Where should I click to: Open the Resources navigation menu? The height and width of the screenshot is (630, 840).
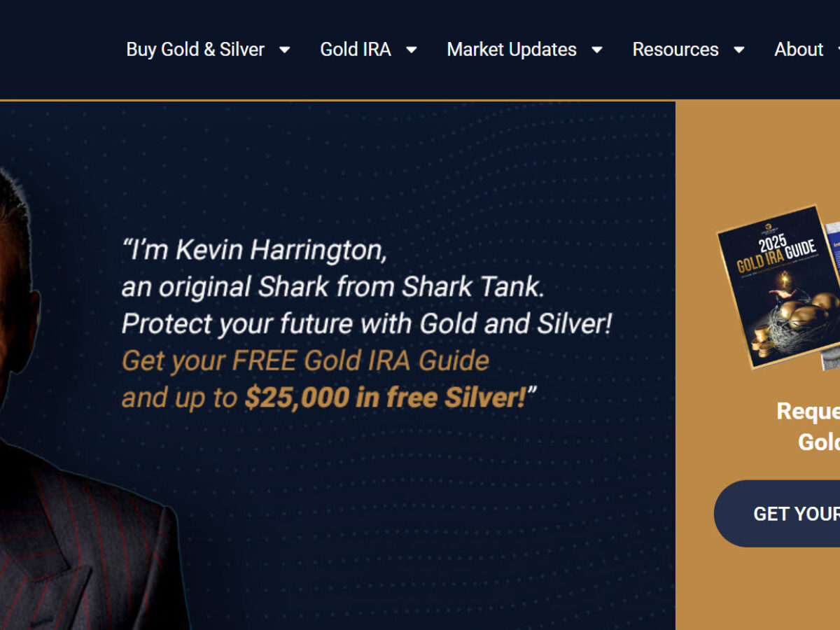[675, 50]
